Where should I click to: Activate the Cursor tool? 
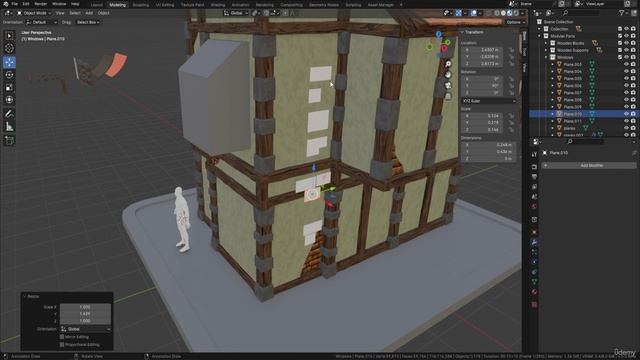pyautogui.click(x=9, y=49)
